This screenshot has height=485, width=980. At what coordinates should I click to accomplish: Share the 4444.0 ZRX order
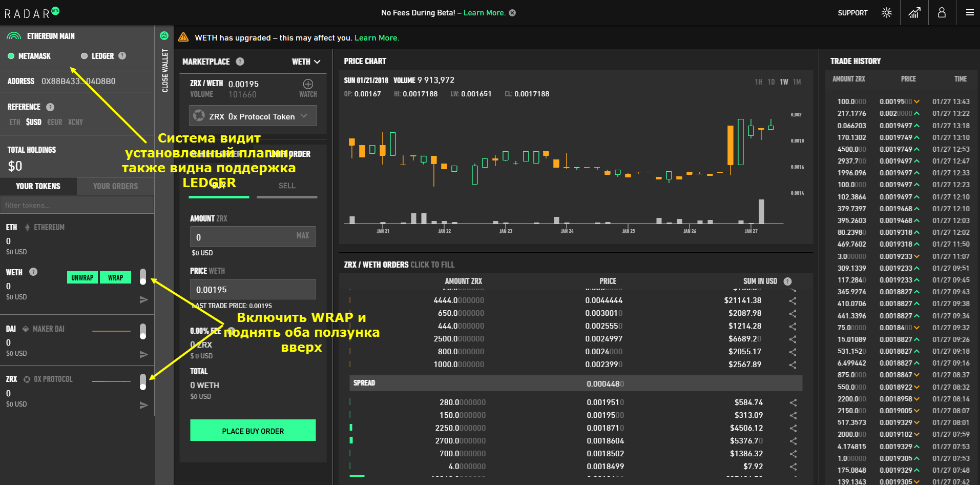(x=793, y=301)
